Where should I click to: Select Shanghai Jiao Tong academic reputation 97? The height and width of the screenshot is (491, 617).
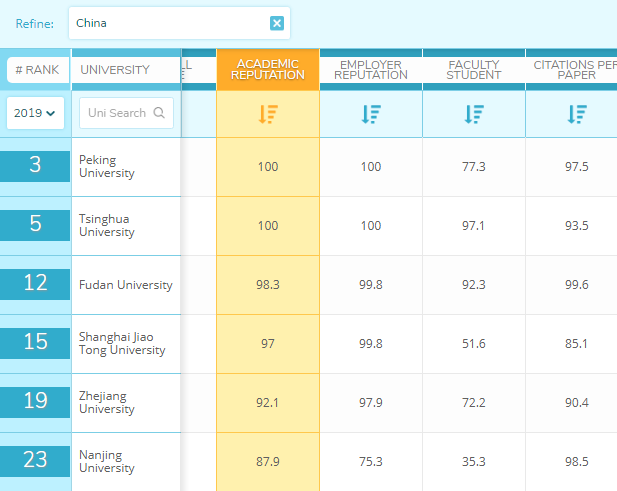click(268, 343)
